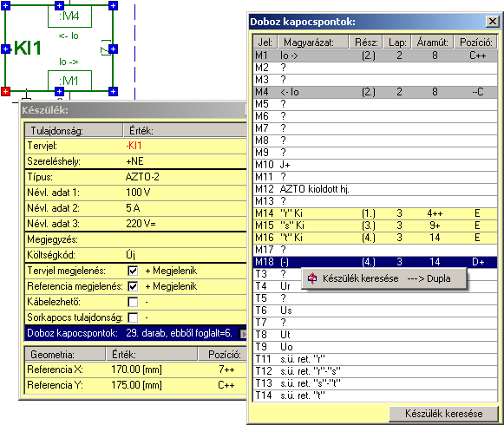Select row M15 '"s" Ki'
Viewport: 504px width, 425px height.
[375, 226]
